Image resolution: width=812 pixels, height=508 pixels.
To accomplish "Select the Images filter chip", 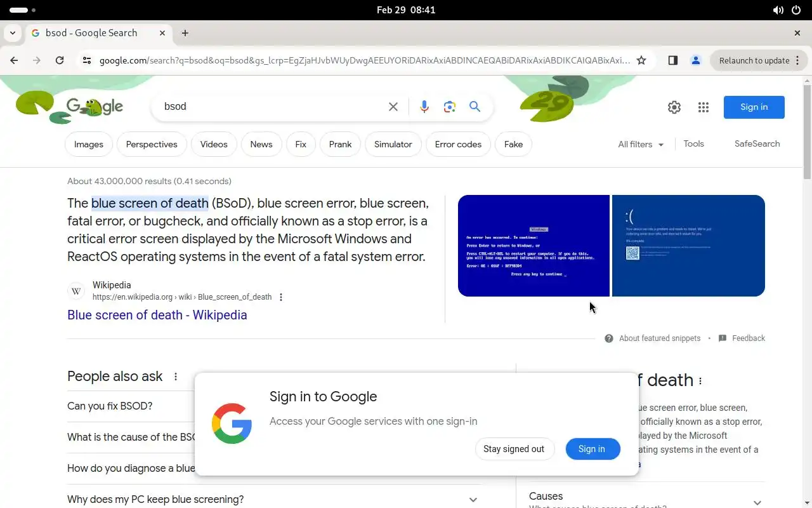I will click(x=89, y=144).
